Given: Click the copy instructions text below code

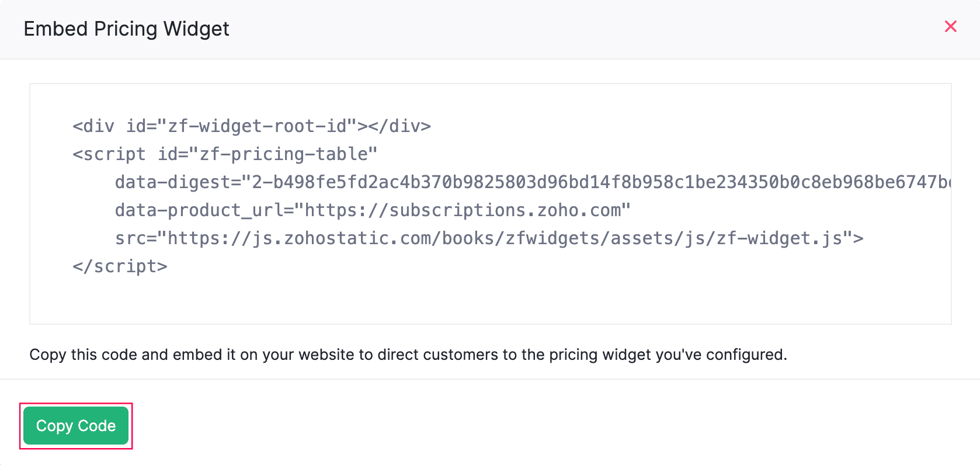Looking at the screenshot, I should (408, 355).
